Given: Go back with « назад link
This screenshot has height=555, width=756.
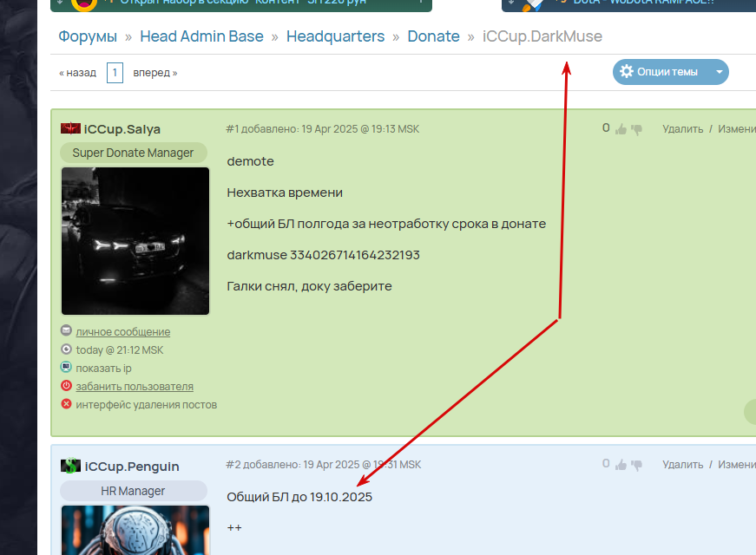Looking at the screenshot, I should [77, 73].
